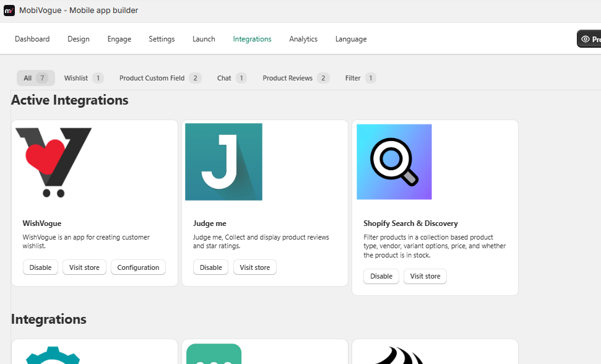Click the eye Preview button

click(x=589, y=39)
